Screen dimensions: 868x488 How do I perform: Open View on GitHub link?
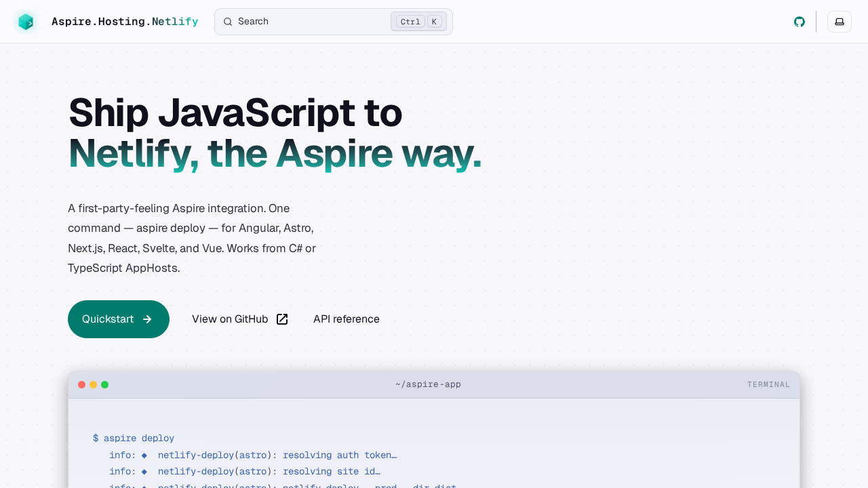pos(240,319)
